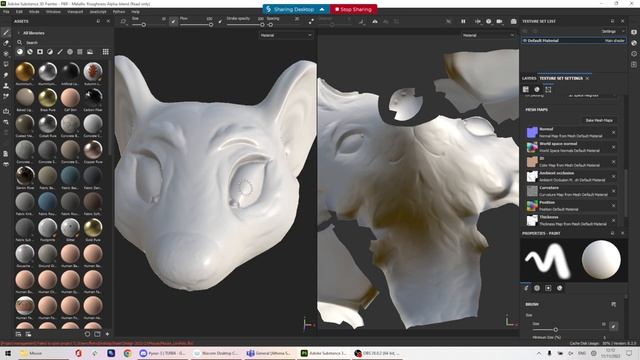Filter assets by Textures icon
The width and height of the screenshot is (640, 360).
click(80, 52)
